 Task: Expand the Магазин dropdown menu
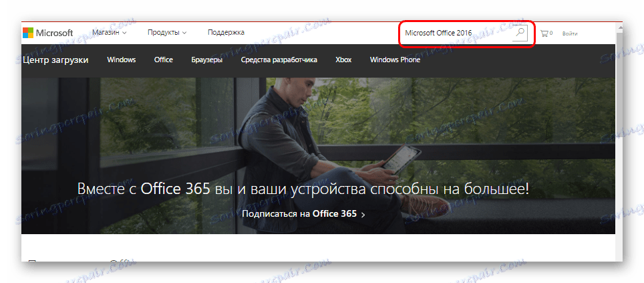[110, 32]
